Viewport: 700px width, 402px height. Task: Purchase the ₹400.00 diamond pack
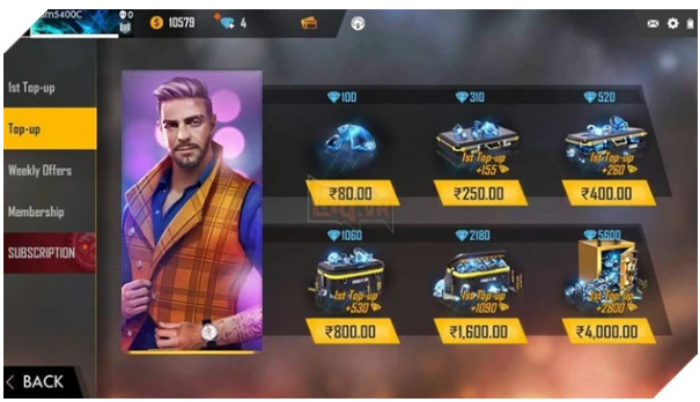(608, 193)
